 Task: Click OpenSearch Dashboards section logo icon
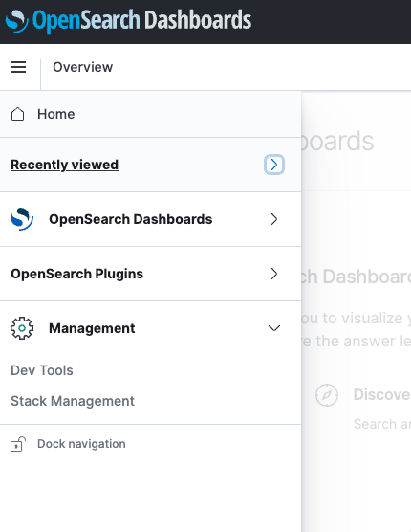(22, 219)
